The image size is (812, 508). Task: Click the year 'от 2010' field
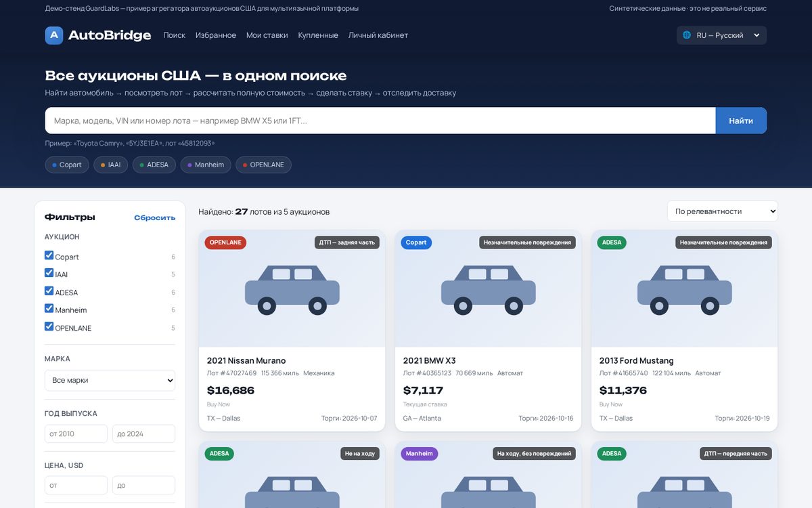click(x=76, y=433)
